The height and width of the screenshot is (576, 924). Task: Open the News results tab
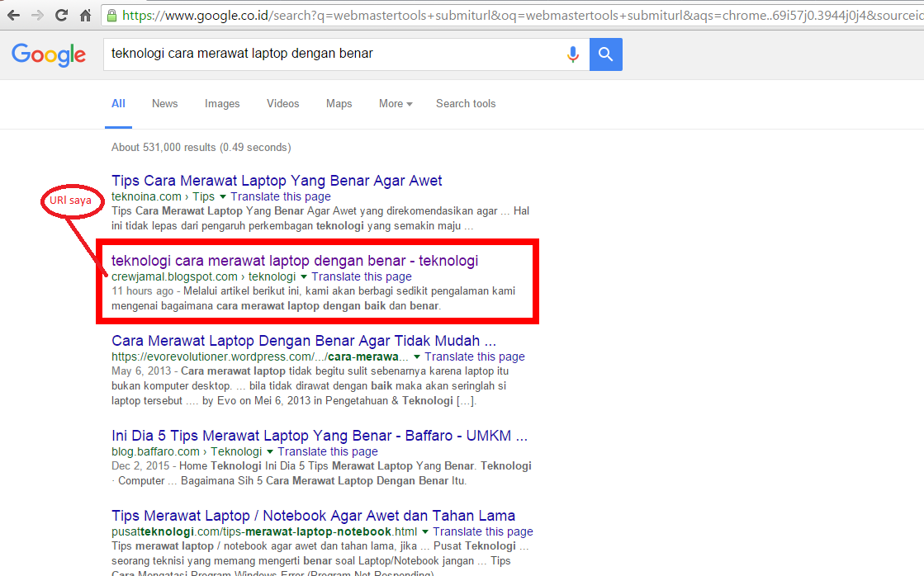[164, 104]
